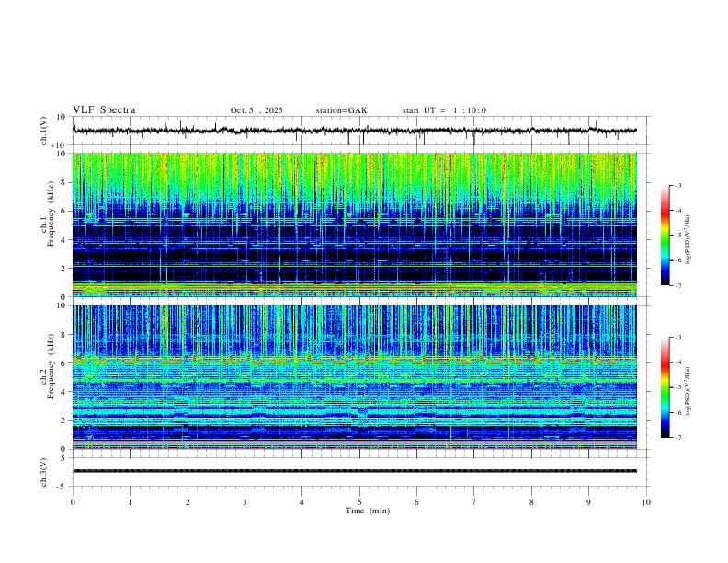This screenshot has height=563, width=728.
Task: Click time axis tick label "9"
Action: point(588,502)
